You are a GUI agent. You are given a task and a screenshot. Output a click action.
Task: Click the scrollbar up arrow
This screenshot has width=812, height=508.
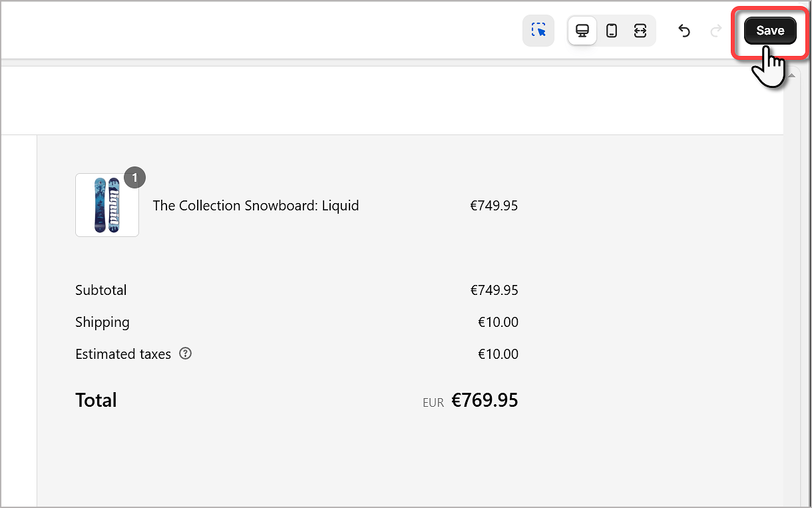pyautogui.click(x=791, y=77)
